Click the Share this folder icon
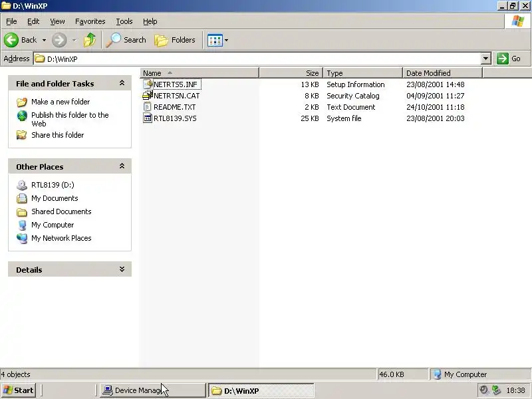The image size is (532, 399). click(x=22, y=135)
